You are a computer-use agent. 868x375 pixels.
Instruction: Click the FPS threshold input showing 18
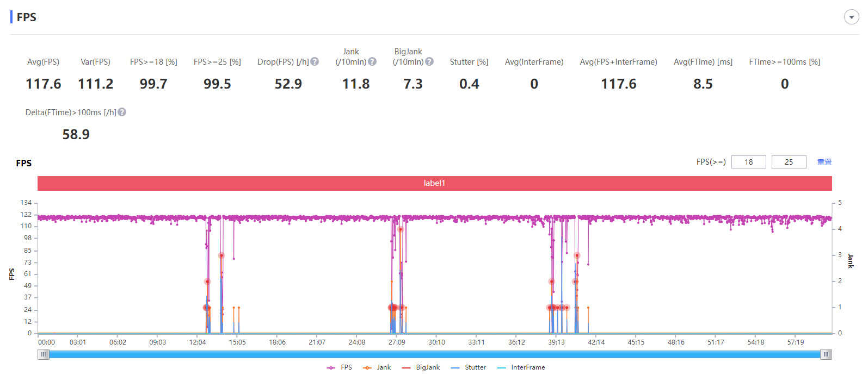click(748, 162)
